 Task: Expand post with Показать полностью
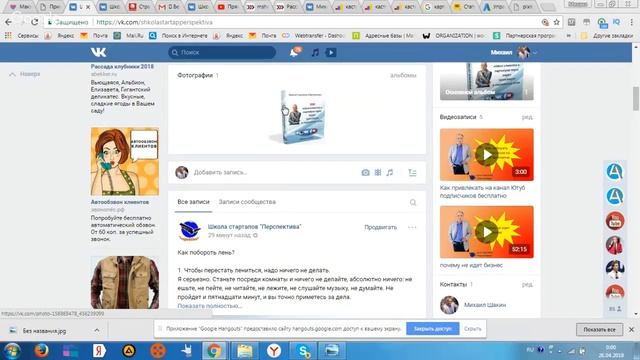210,306
